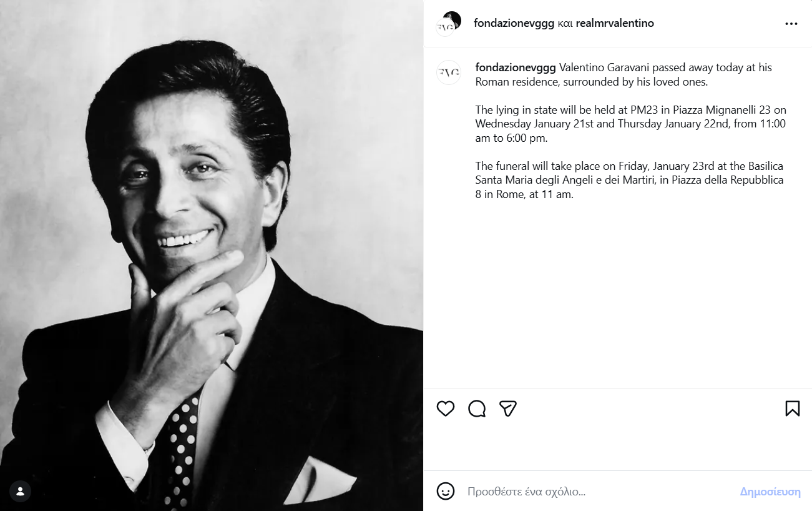Click the bold fondazionevggg username in the caption

coord(516,67)
